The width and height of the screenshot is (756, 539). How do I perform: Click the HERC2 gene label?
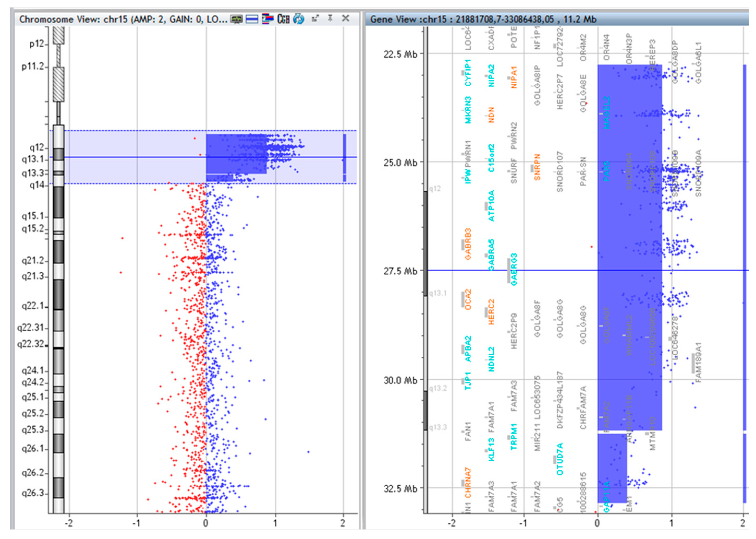491,312
